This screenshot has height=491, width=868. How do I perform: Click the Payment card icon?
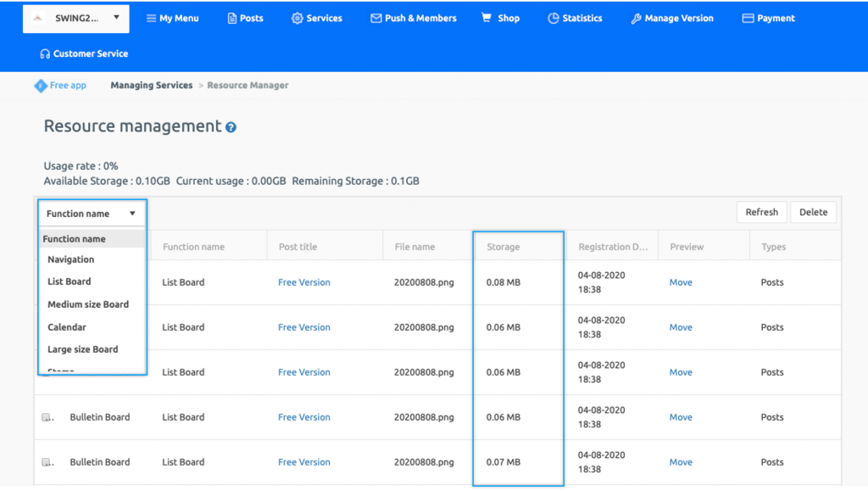tap(747, 17)
